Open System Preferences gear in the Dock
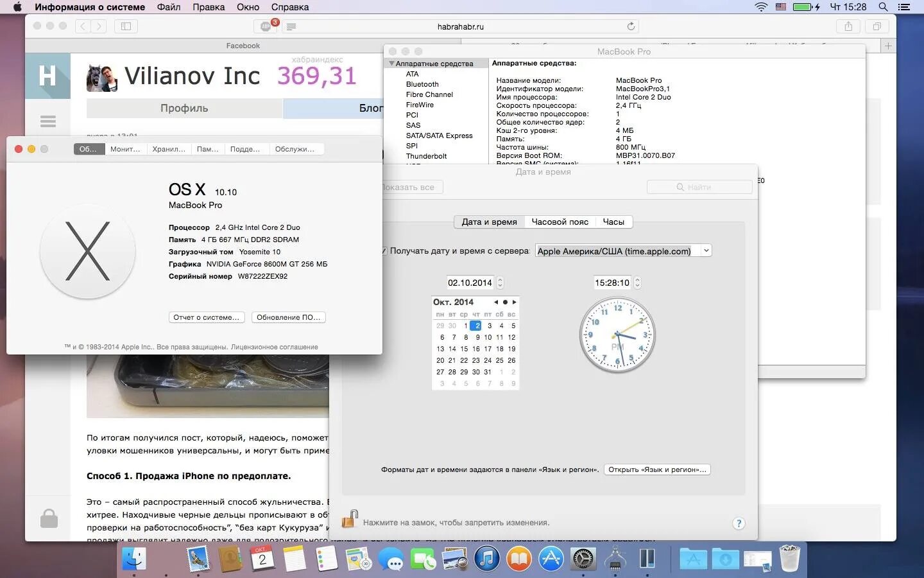924x578 pixels. tap(583, 559)
